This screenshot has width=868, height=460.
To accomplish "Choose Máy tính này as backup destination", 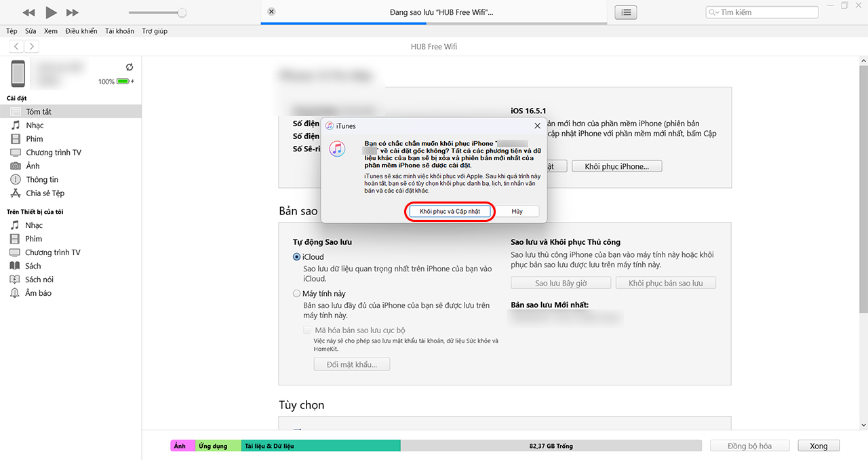I will 296,293.
